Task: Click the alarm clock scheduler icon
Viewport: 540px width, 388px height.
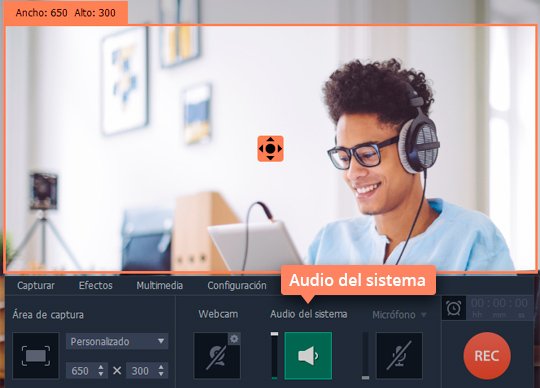Action: 454,308
